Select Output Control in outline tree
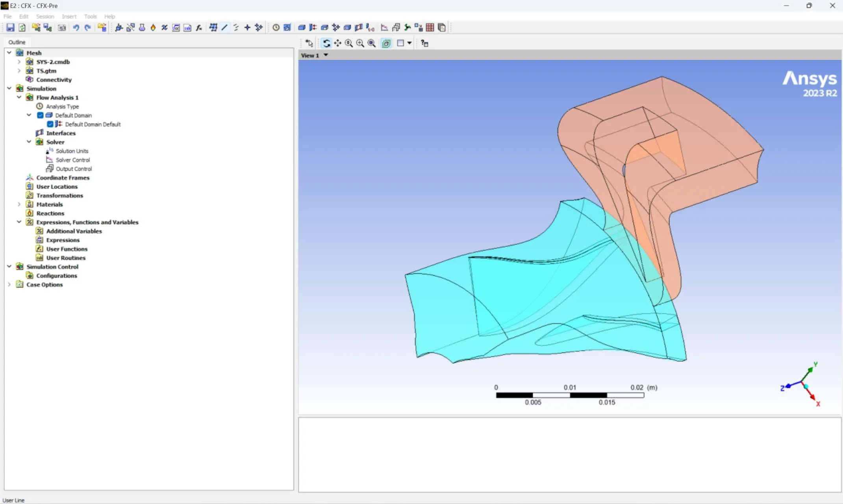The width and height of the screenshot is (843, 504). coord(74,169)
